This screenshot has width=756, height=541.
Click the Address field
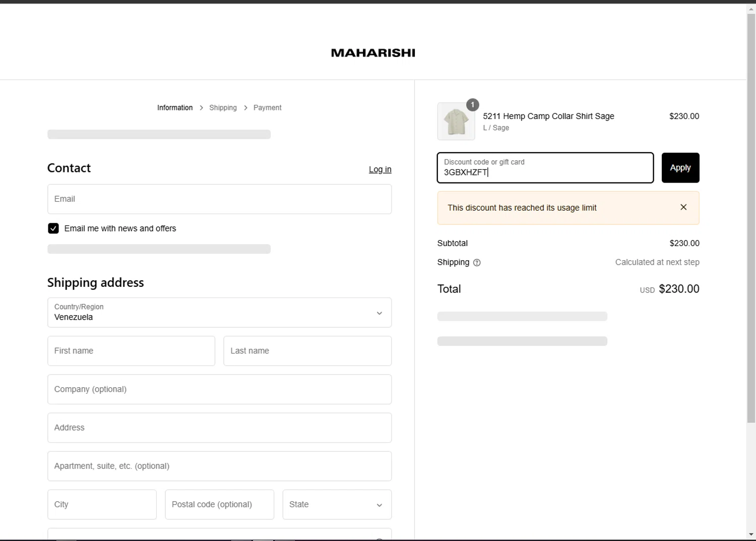point(219,428)
